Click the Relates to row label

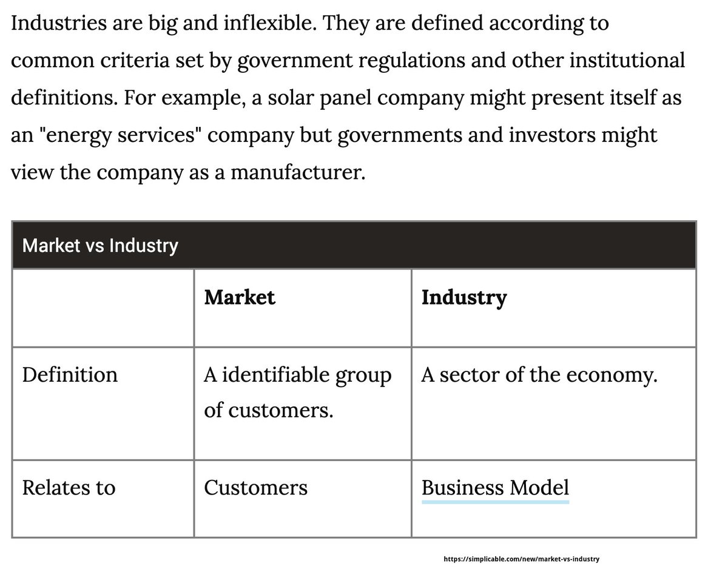coord(69,488)
